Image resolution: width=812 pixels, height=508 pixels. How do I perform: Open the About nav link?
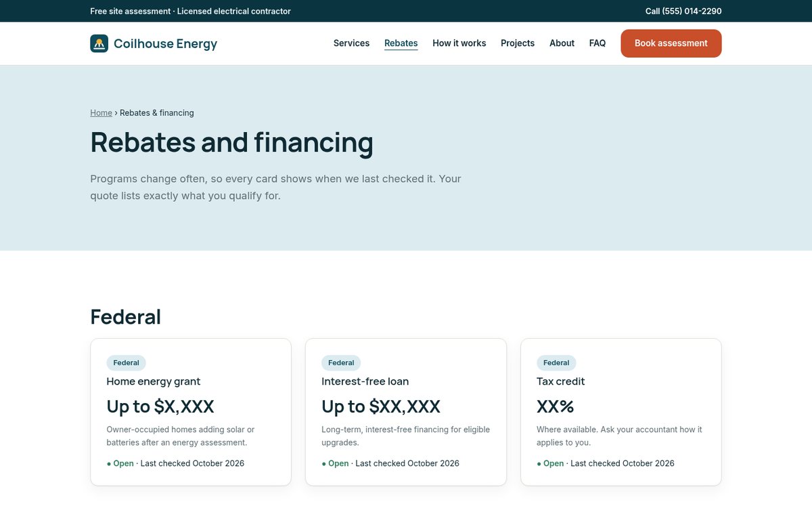[x=562, y=43]
